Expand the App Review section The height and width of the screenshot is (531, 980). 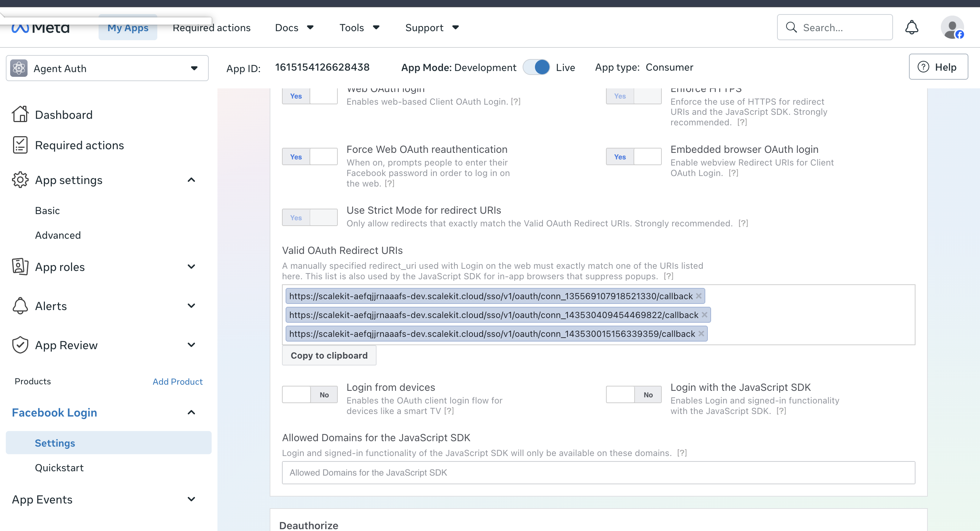[x=191, y=345]
